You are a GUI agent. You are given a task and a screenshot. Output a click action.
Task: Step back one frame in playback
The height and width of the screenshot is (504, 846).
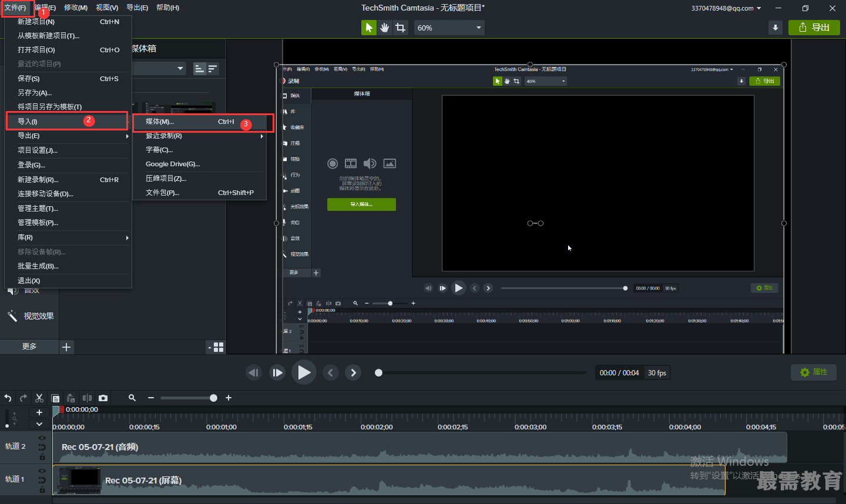pyautogui.click(x=253, y=372)
